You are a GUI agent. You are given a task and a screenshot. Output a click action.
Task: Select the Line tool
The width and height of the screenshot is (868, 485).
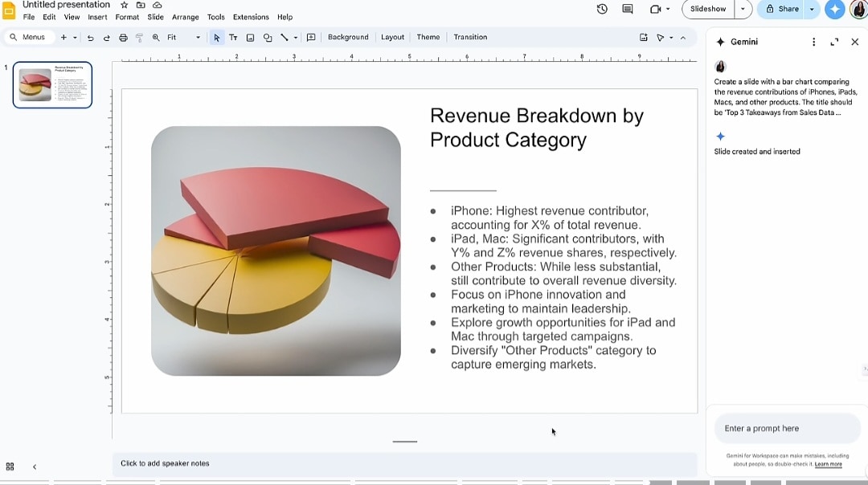(x=284, y=38)
